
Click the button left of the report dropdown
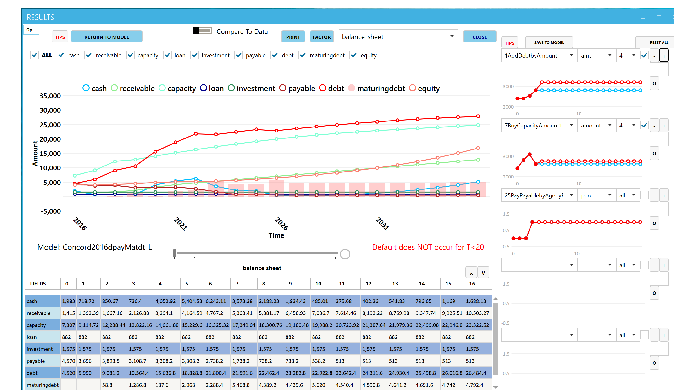click(321, 37)
